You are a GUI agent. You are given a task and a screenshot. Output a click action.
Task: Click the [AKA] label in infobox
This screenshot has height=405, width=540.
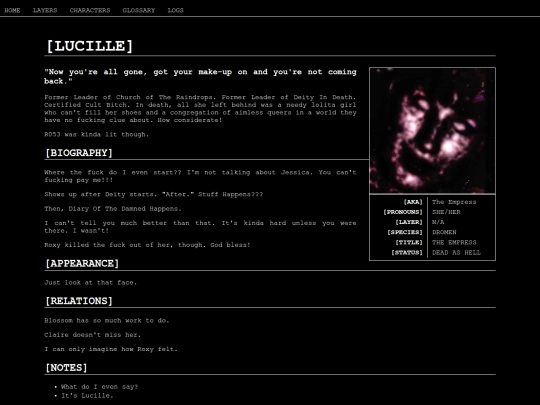[x=413, y=202]
